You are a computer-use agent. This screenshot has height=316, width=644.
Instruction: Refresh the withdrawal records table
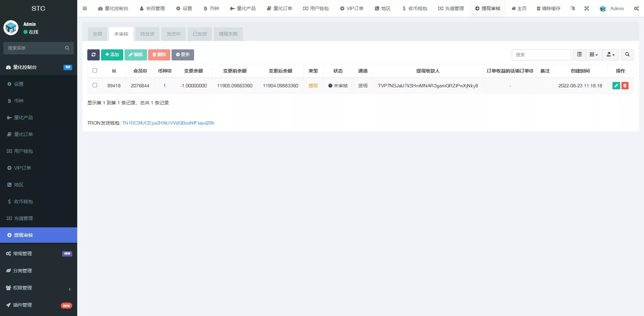(93, 55)
